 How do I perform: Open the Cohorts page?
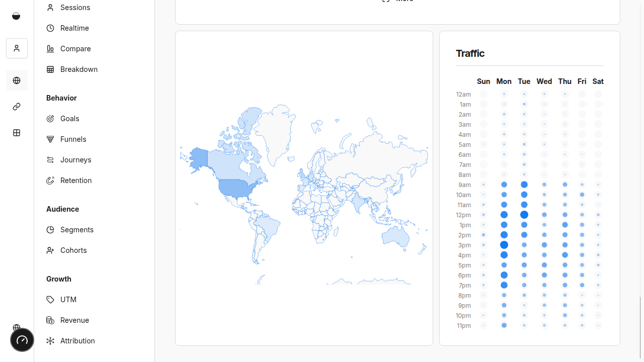pos(73,250)
